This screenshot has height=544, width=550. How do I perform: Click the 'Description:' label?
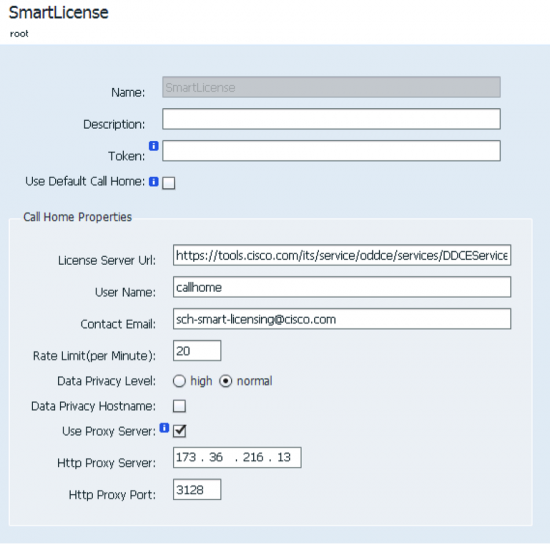point(114,124)
